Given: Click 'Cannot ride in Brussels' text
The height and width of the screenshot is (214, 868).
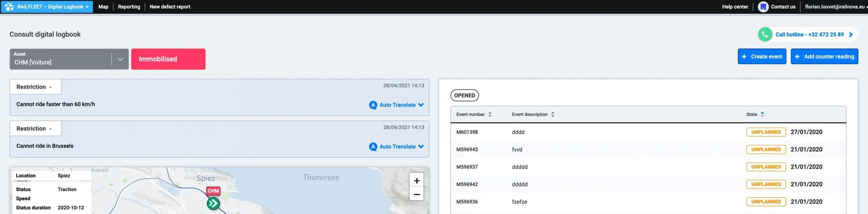Looking at the screenshot, I should click(x=45, y=146).
